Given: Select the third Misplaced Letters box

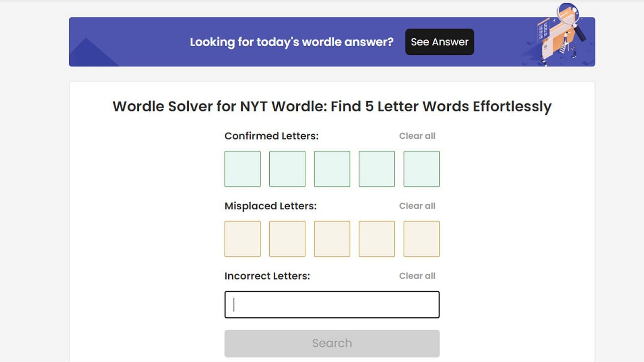Looking at the screenshot, I should [332, 239].
